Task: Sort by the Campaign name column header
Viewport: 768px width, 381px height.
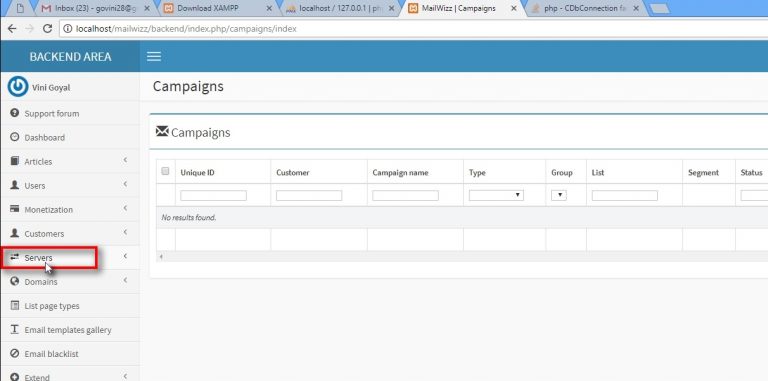Action: point(400,172)
